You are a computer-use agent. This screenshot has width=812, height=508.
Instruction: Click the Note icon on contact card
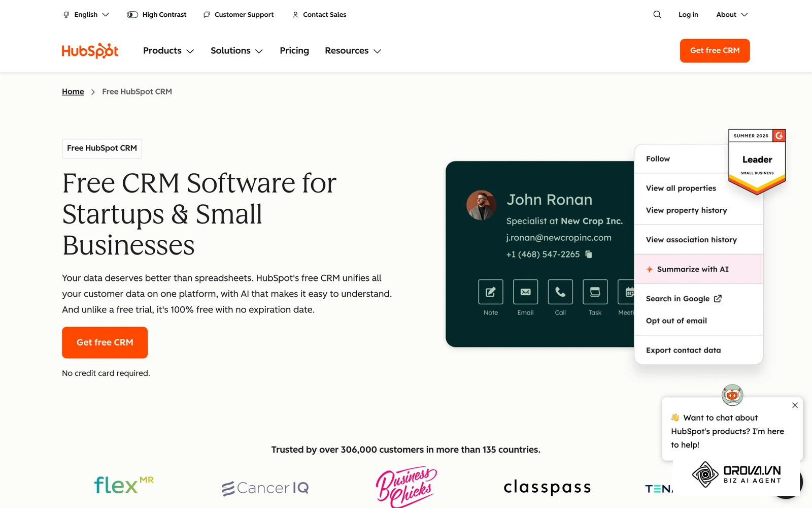(491, 292)
